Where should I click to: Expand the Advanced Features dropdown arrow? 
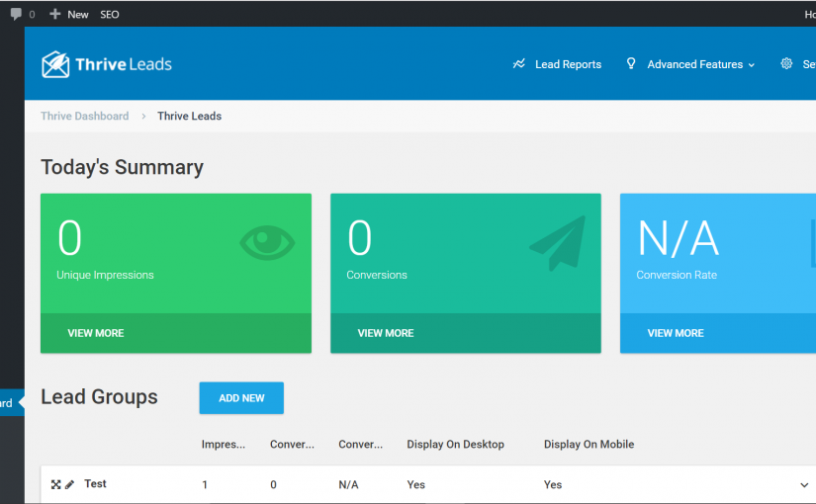coord(752,65)
